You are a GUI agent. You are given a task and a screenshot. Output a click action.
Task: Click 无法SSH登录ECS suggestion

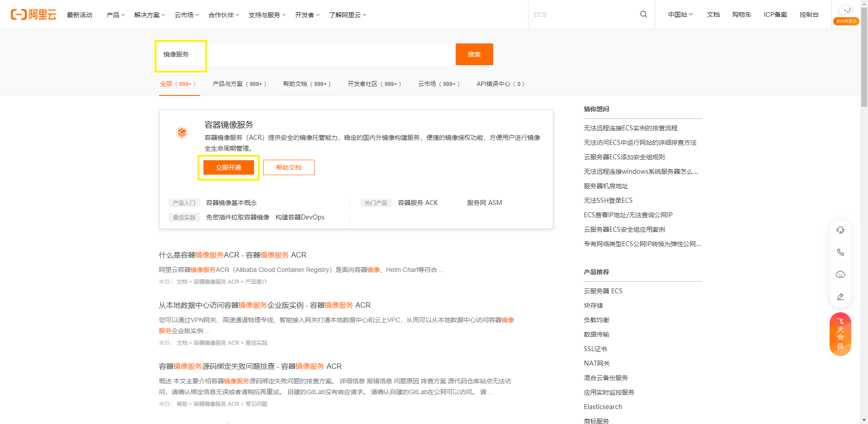tap(608, 200)
